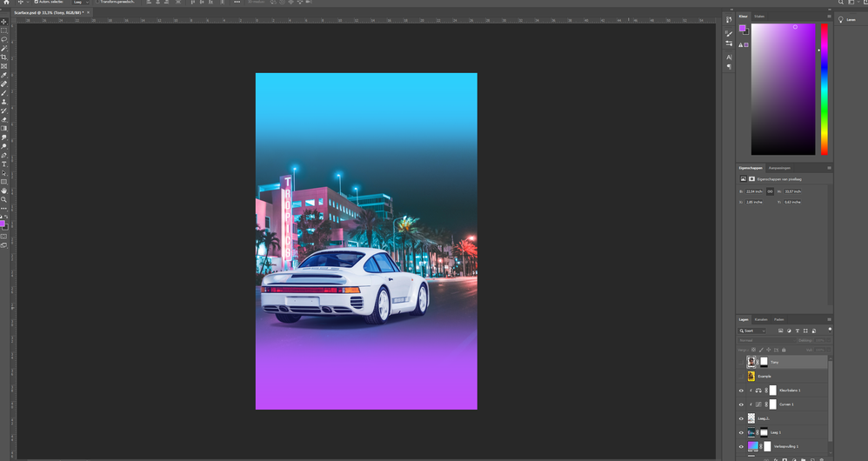868x461 pixels.
Task: Select the Smudge tool
Action: (x=3, y=137)
